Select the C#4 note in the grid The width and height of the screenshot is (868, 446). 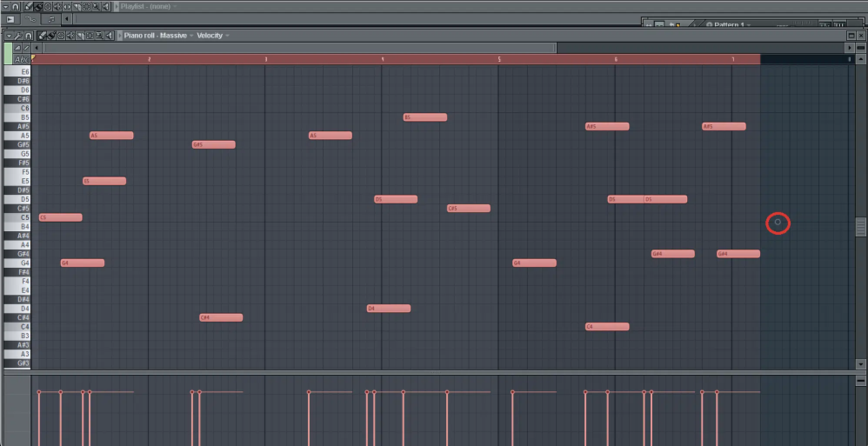pos(221,318)
